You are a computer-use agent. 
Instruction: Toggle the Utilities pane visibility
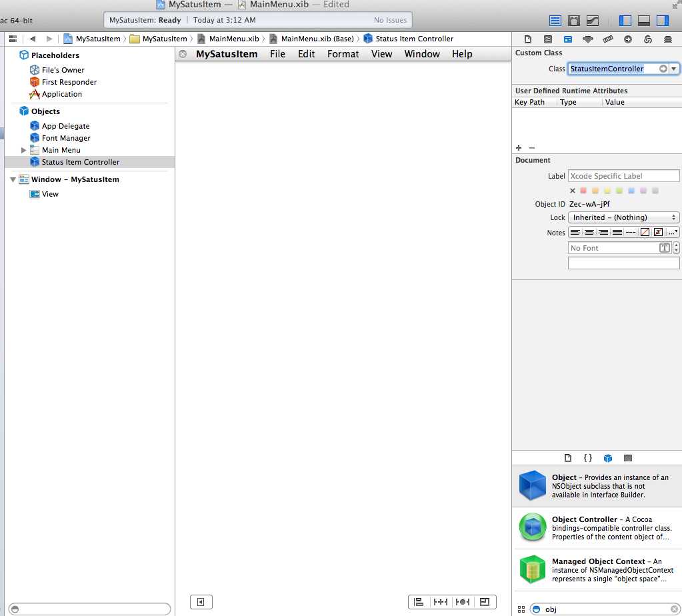coord(663,21)
